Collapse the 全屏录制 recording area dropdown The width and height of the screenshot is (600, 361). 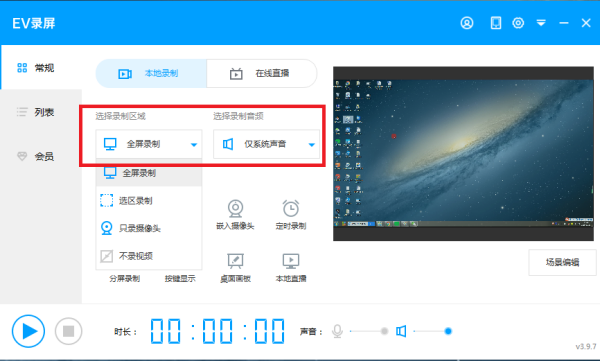[149, 144]
